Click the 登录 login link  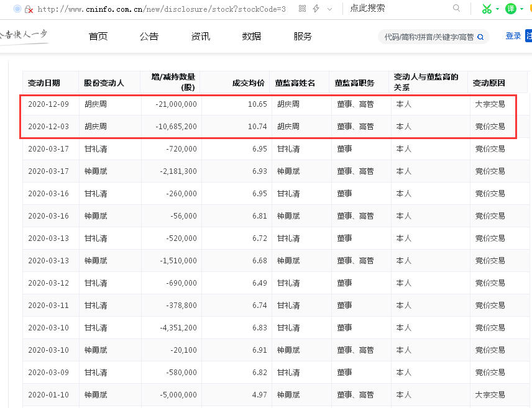pyautogui.click(x=513, y=36)
